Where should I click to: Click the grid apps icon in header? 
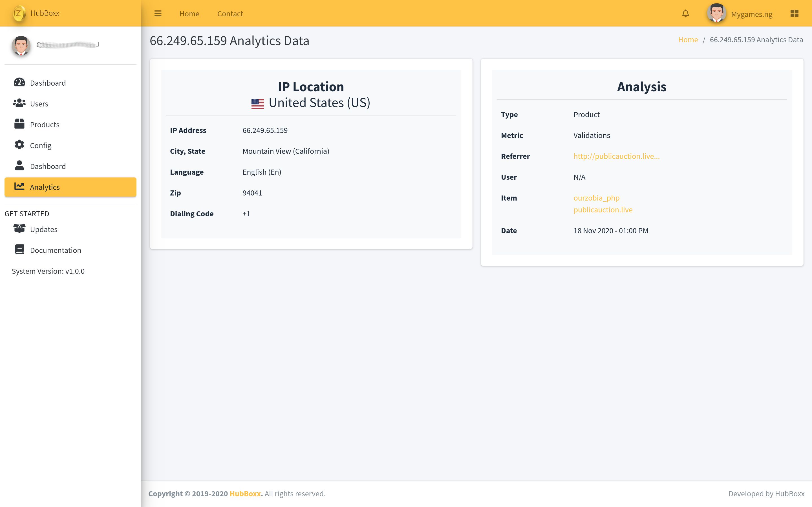[794, 14]
